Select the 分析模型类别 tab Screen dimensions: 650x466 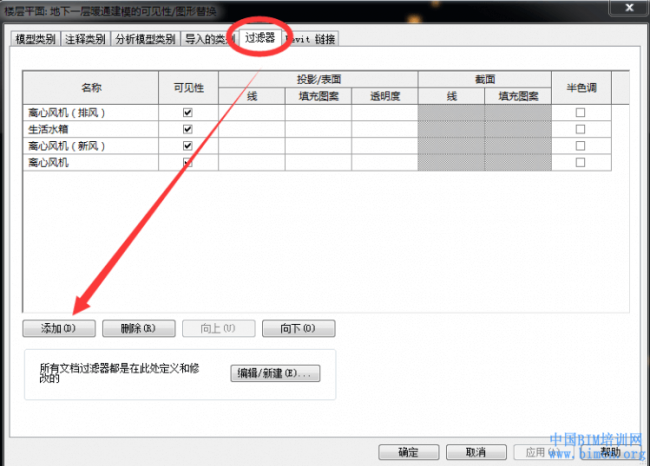click(145, 39)
